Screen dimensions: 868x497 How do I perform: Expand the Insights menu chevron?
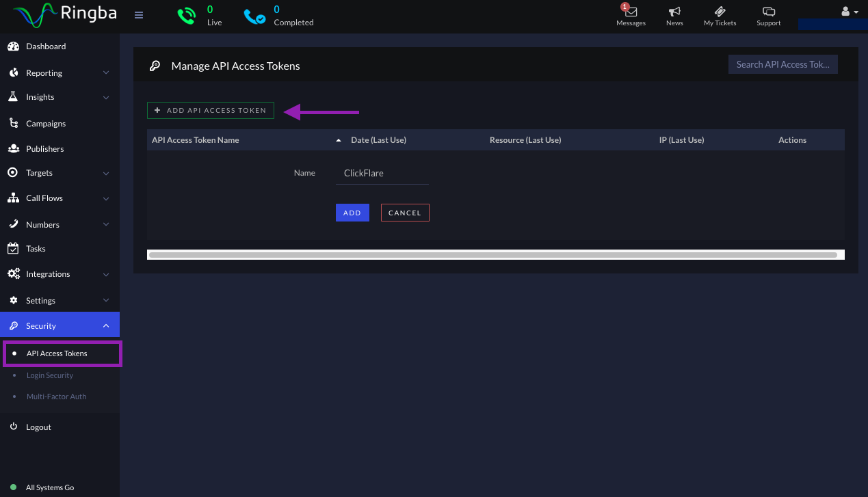click(x=106, y=98)
